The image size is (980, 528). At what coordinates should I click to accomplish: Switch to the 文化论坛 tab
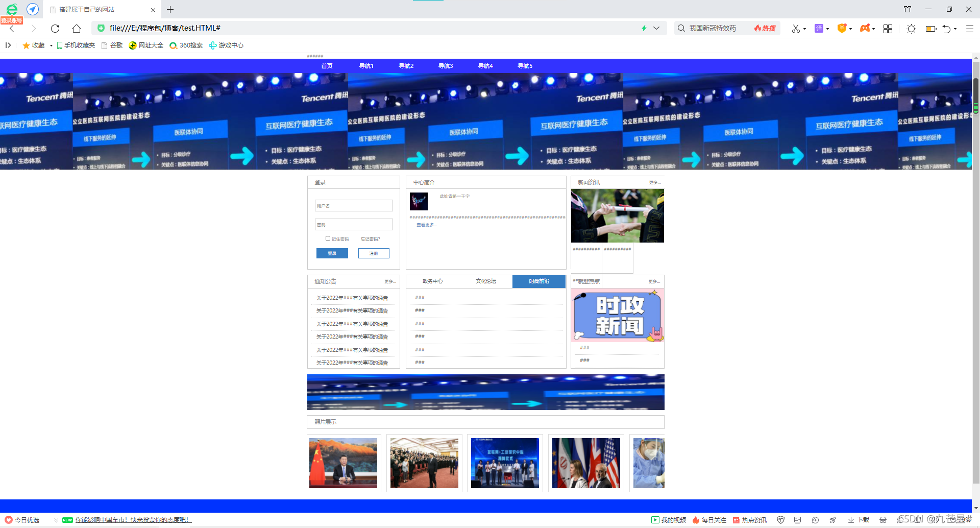tap(486, 281)
